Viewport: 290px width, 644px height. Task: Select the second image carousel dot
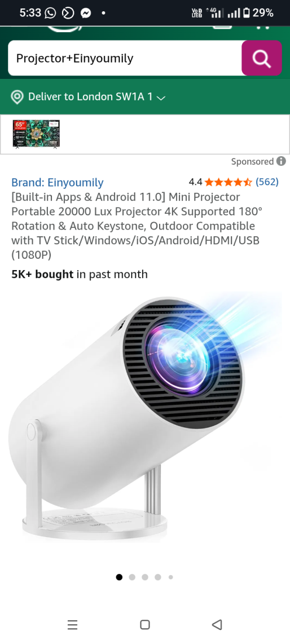[x=132, y=577]
